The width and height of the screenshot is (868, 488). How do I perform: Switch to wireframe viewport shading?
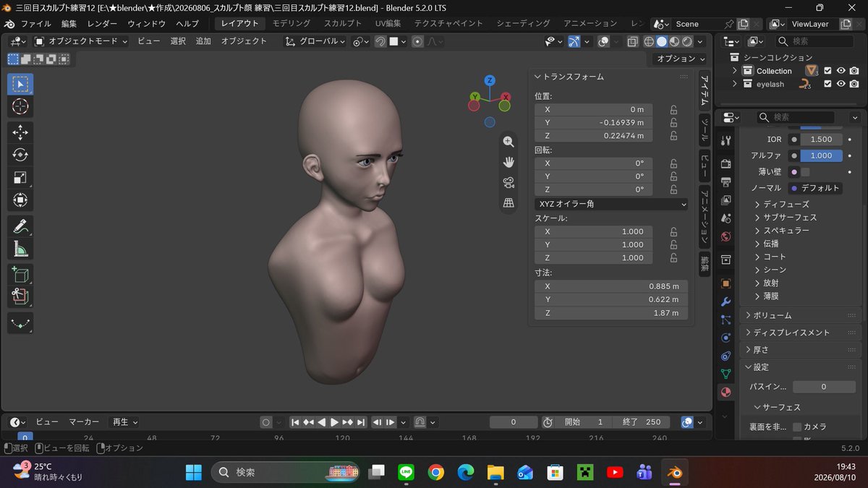pyautogui.click(x=649, y=42)
